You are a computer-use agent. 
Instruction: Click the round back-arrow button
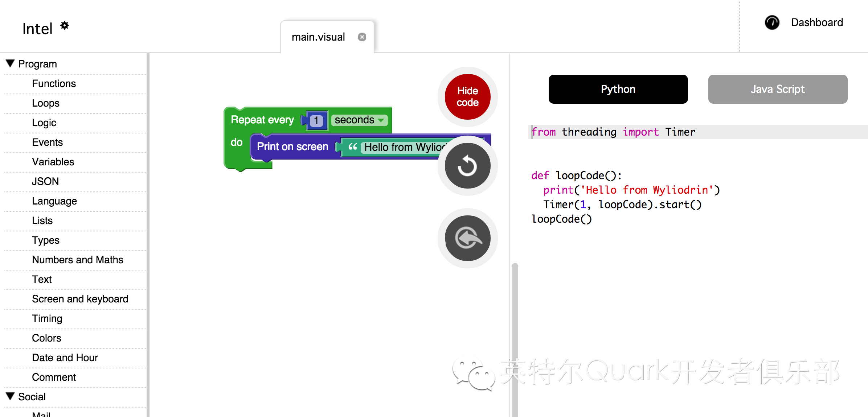click(x=467, y=238)
